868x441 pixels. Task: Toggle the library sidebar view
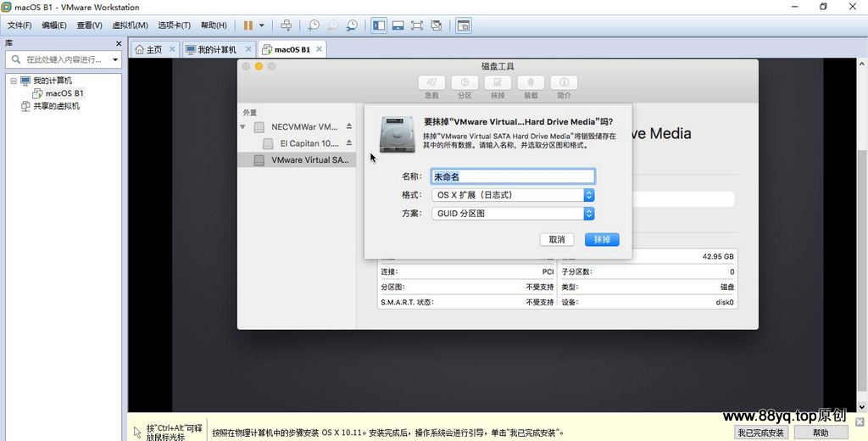pos(379,25)
